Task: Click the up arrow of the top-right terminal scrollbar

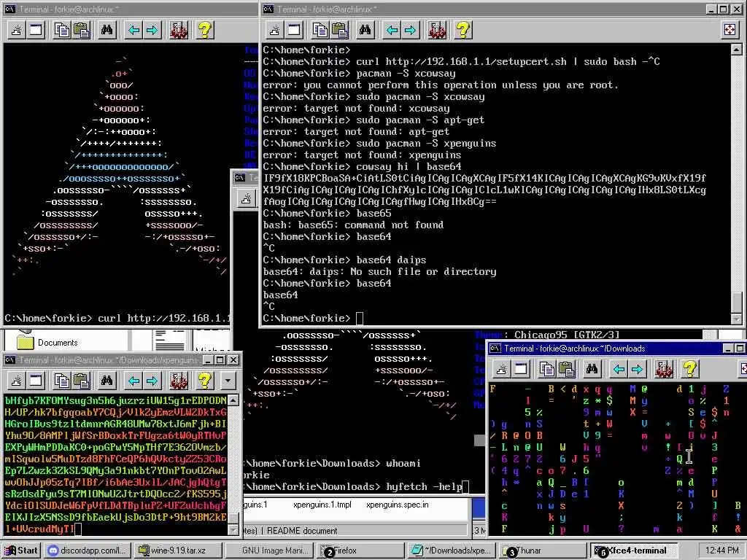Action: [736, 49]
